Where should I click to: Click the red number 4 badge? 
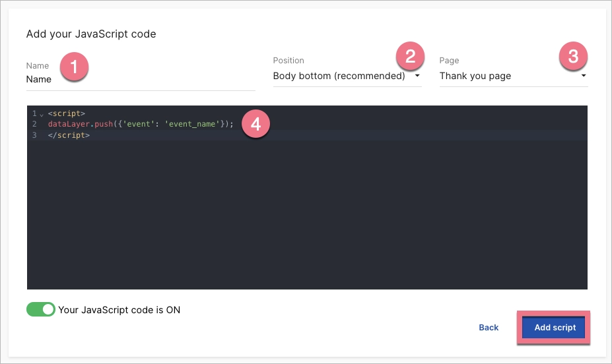(x=255, y=123)
